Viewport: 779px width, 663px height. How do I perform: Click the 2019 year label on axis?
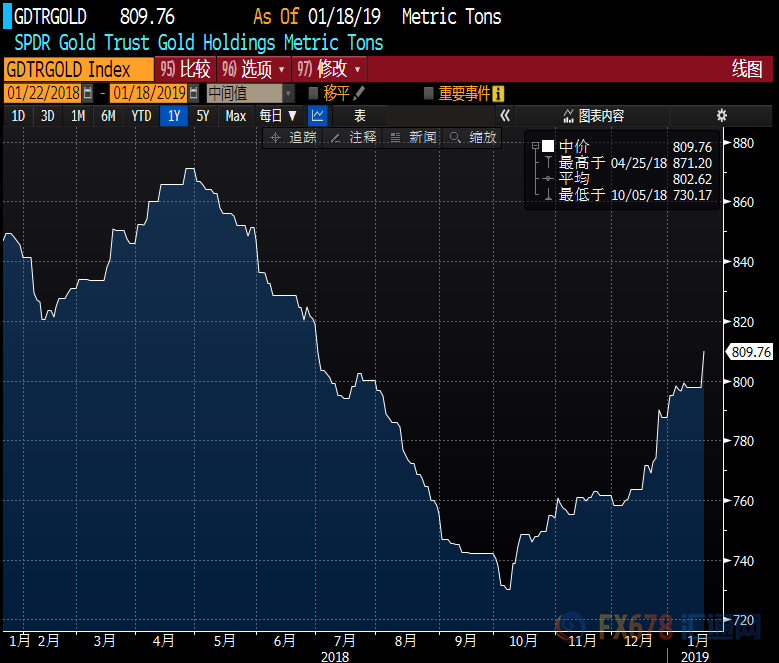(695, 657)
